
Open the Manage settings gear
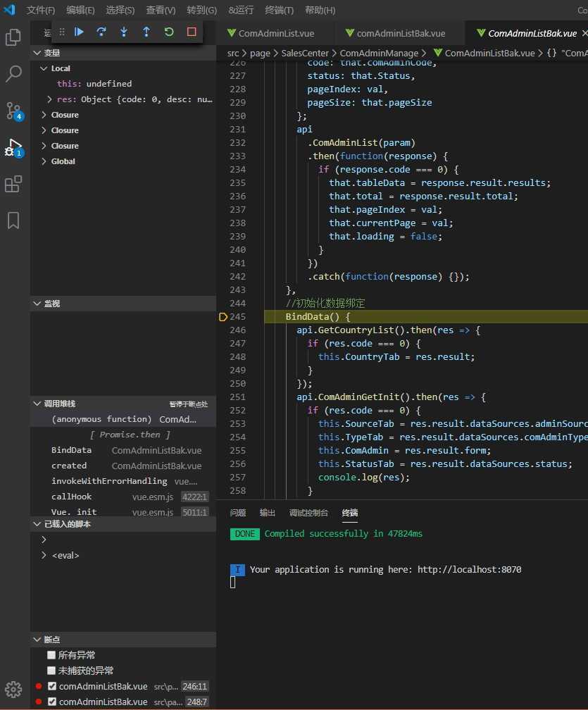point(13,689)
